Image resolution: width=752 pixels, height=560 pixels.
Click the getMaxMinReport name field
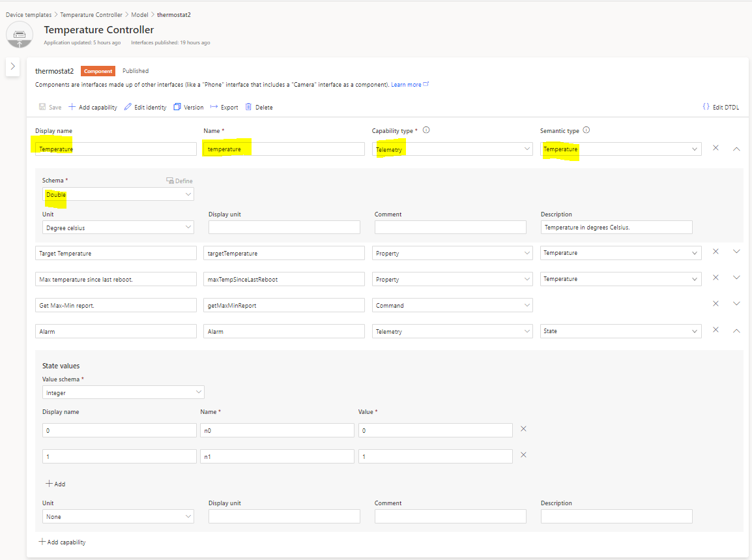pyautogui.click(x=284, y=305)
